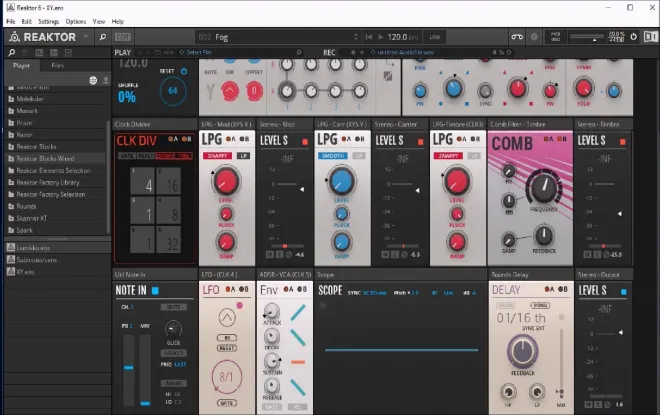Viewport: 660px width, 415px height.
Task: Click the 120.0 BPM tempo field
Action: (x=402, y=37)
